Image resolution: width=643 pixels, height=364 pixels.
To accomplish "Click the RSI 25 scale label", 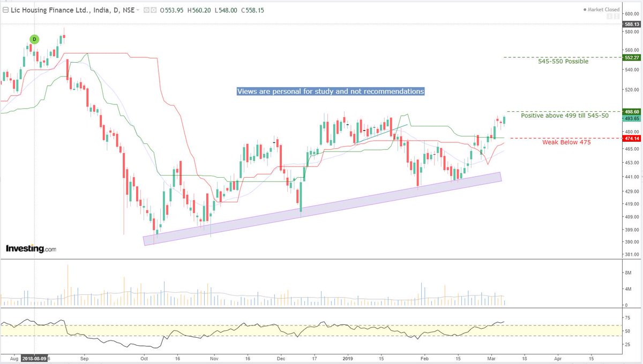I will tap(627, 344).
